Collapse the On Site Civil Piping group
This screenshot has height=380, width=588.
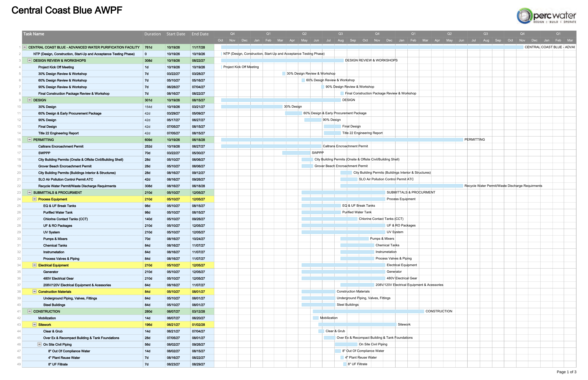tap(40, 344)
